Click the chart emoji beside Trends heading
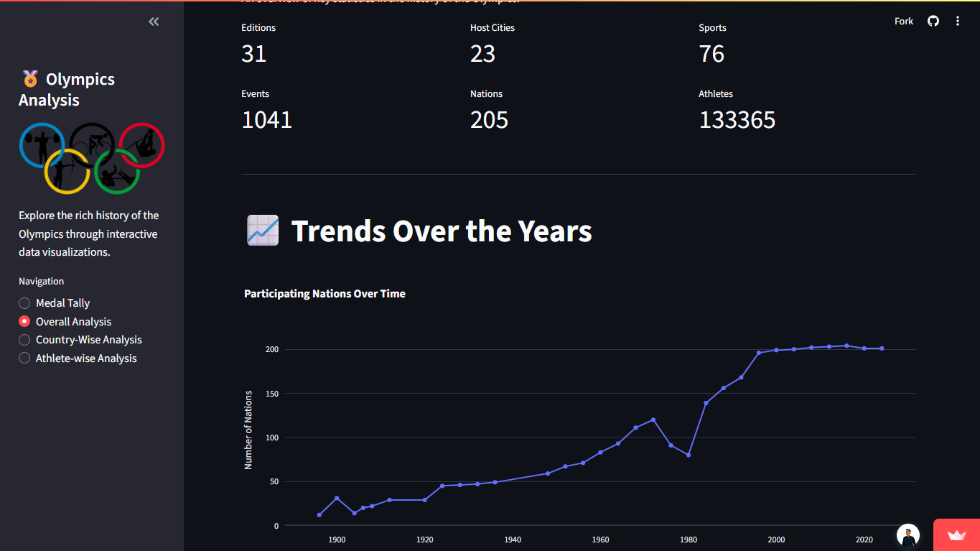980x551 pixels. click(262, 231)
